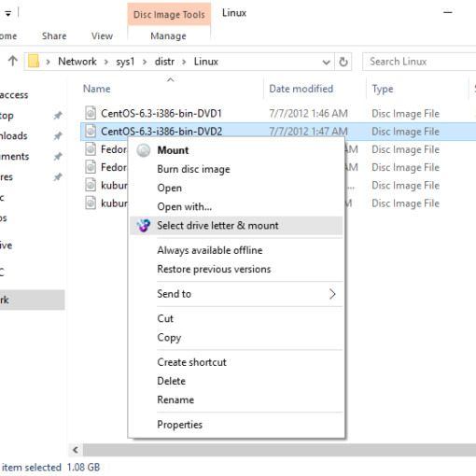Expand address bar history dropdown

coord(326,62)
